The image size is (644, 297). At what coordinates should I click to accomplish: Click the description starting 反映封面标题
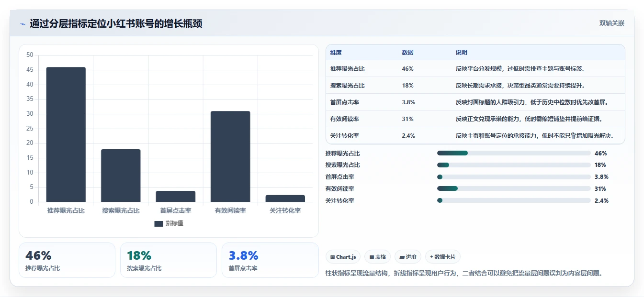(x=532, y=102)
